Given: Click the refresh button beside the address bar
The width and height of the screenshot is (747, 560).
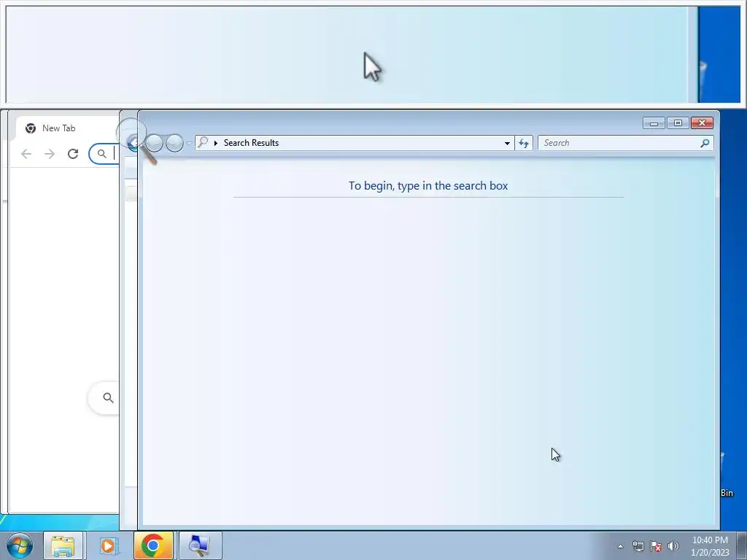Looking at the screenshot, I should (524, 143).
